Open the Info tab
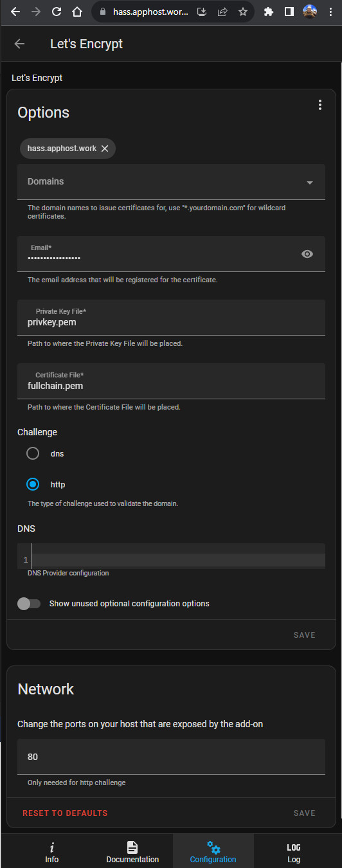342x868 pixels. (52, 852)
